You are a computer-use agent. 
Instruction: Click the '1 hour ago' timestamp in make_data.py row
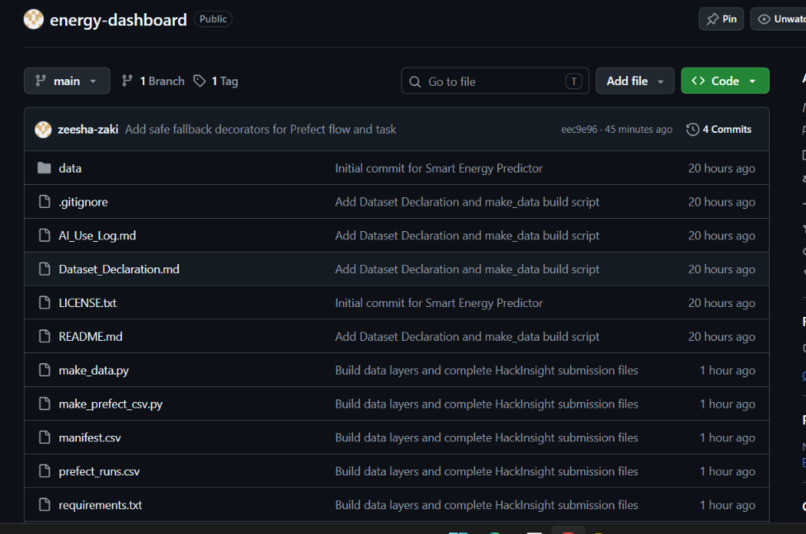(727, 370)
